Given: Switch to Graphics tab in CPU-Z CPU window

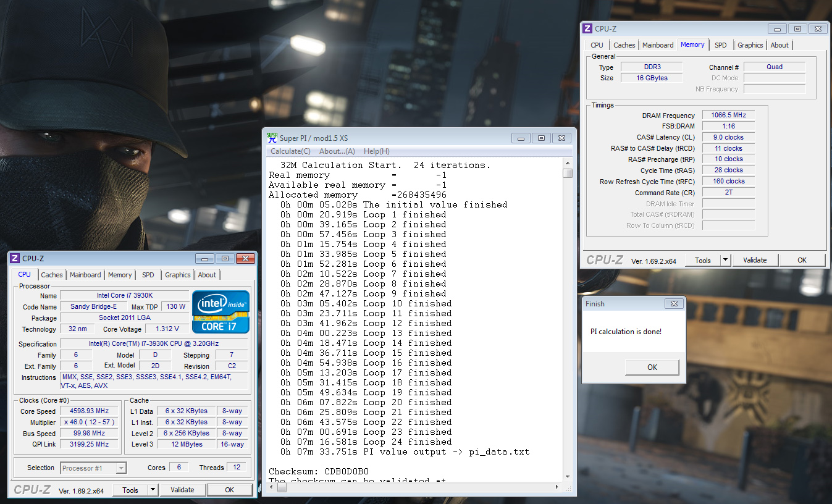Looking at the screenshot, I should click(178, 275).
